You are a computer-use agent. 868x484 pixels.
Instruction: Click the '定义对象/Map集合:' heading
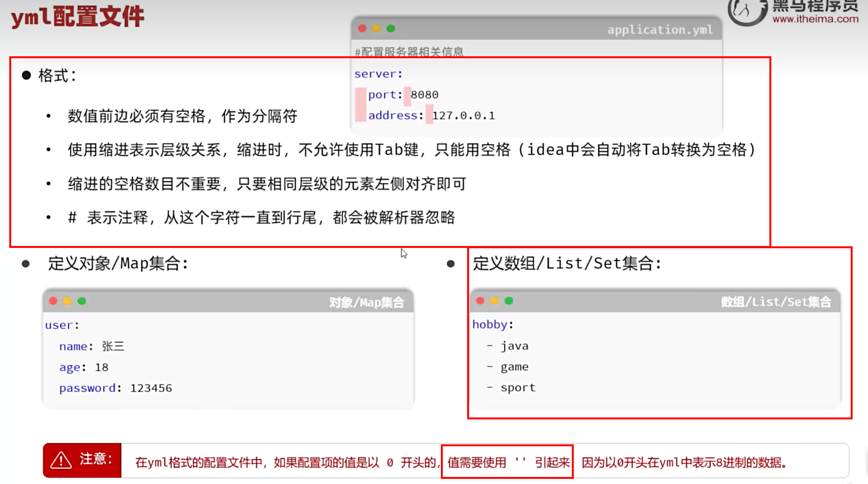[118, 264]
